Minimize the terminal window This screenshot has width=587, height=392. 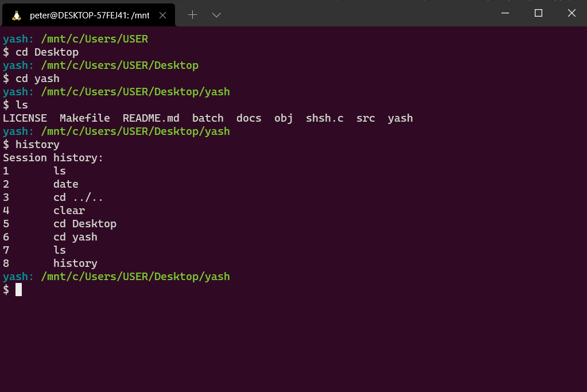tap(505, 13)
